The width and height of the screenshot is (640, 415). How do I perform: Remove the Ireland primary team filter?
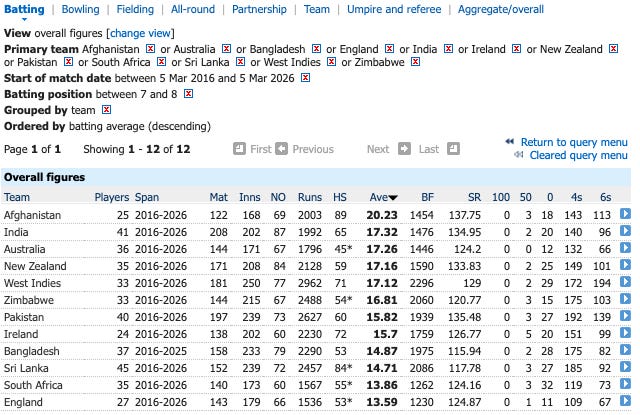pos(517,49)
